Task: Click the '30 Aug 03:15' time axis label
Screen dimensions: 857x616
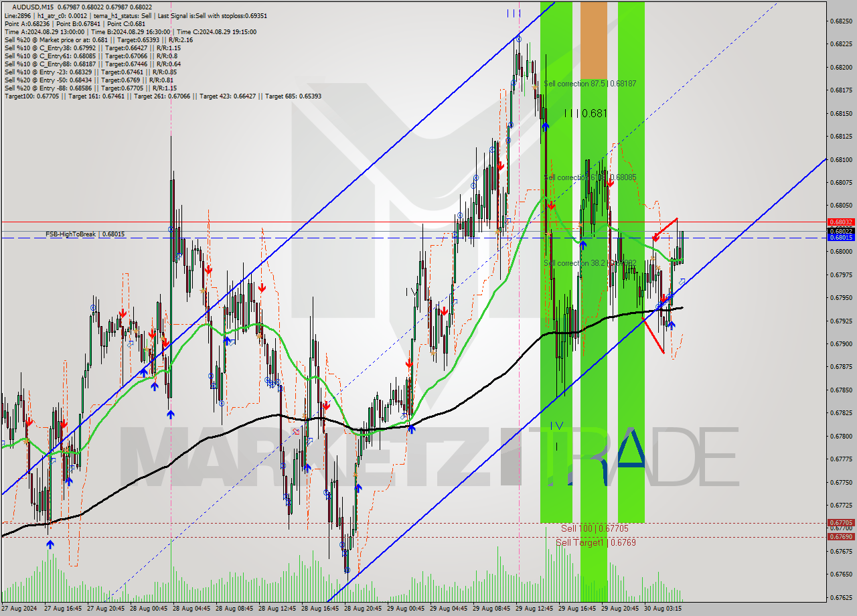Action: (x=663, y=609)
